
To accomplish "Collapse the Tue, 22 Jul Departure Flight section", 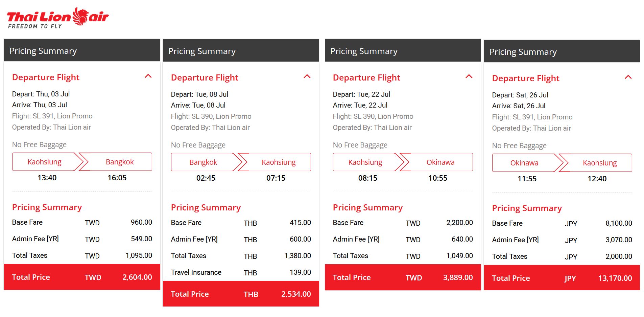I will [x=469, y=77].
